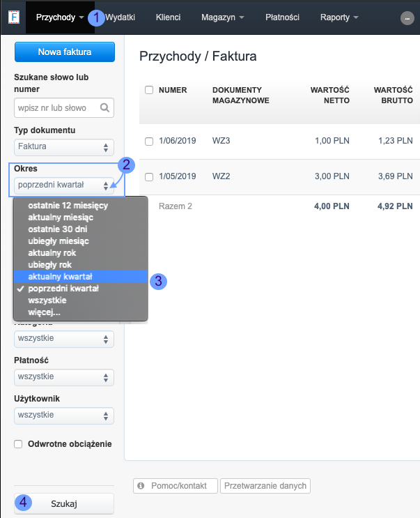Enable Odwrotne obciążenie checkbox
The image size is (420, 518).
(x=18, y=444)
